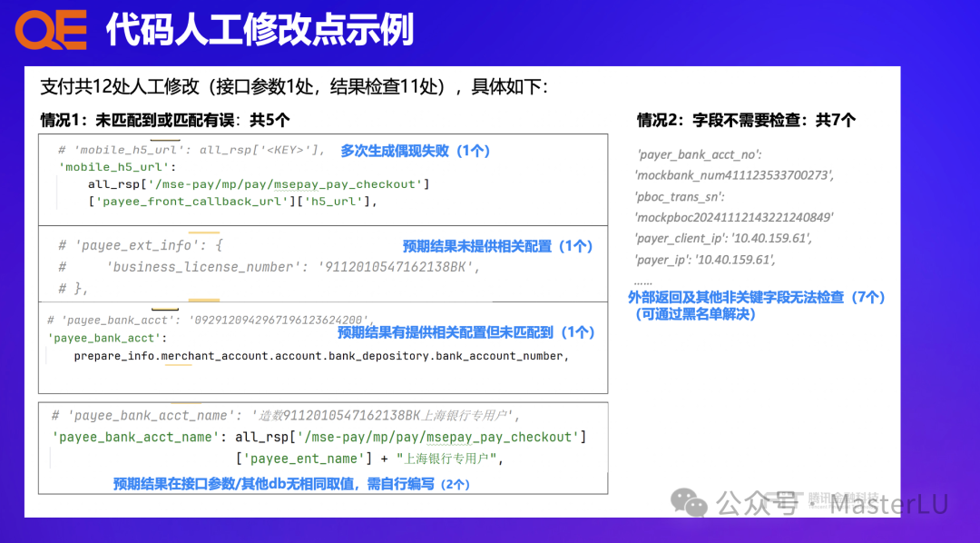Image resolution: width=980 pixels, height=543 pixels.
Task: Click all_rsp checkout path under 'mobile_h5_url'
Action: pos(259,184)
